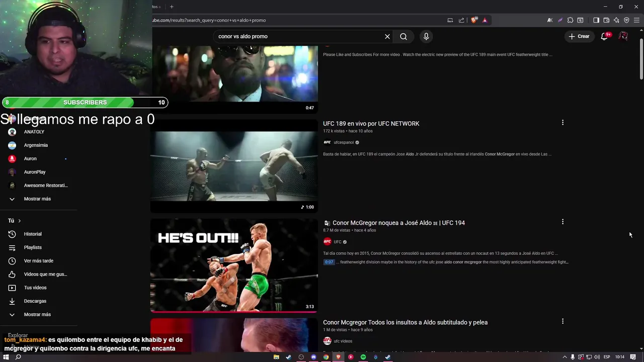This screenshot has width=644, height=362.
Task: Open Windows taskbar search magnifier
Action: coord(18,357)
